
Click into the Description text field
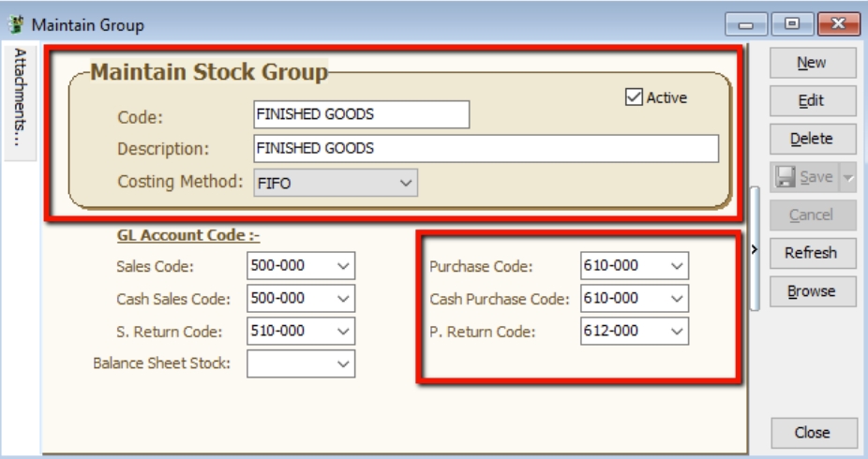485,148
